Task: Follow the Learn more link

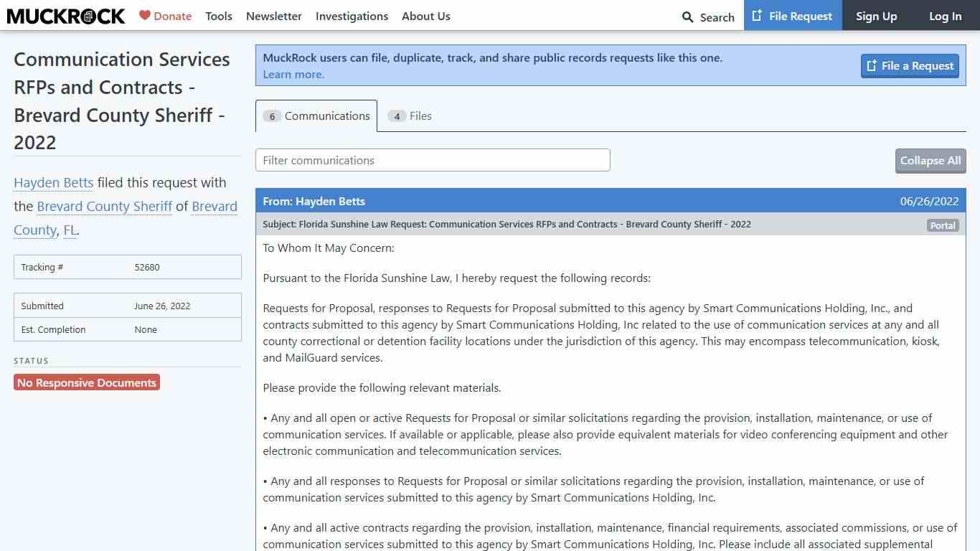Action: 293,75
